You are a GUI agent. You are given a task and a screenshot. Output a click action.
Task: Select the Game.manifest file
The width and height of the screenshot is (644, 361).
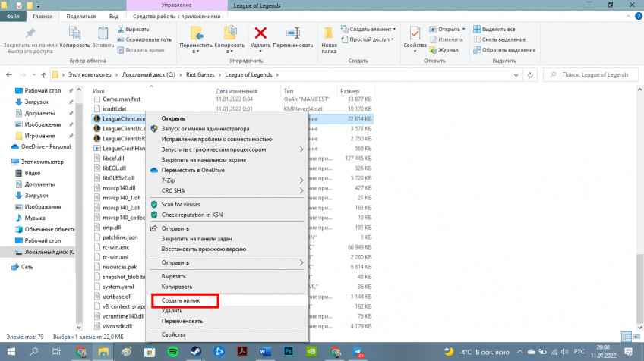point(122,99)
